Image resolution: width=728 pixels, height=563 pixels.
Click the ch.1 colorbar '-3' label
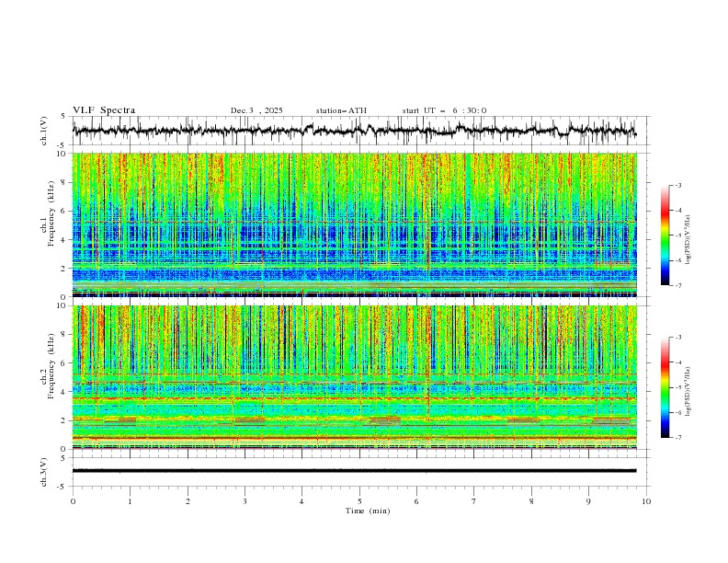coord(678,185)
